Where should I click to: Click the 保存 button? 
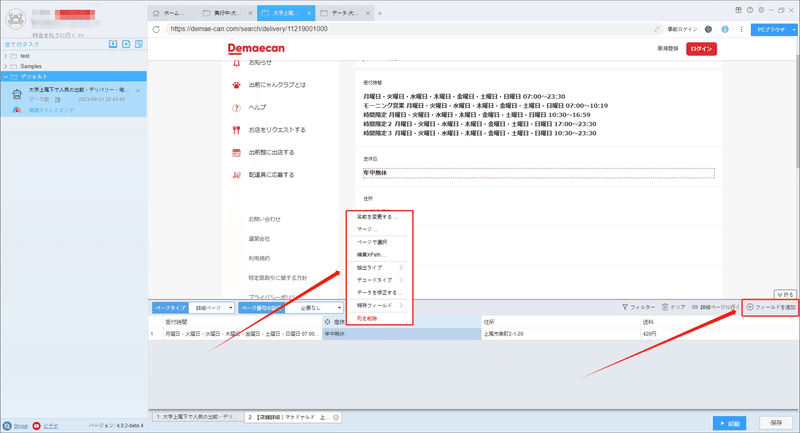point(776,423)
